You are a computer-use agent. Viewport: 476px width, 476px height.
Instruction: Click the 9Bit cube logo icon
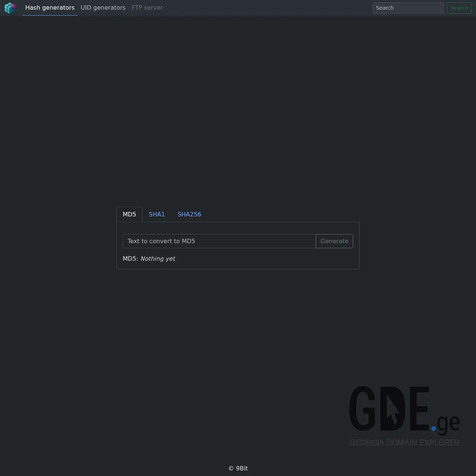click(x=10, y=8)
